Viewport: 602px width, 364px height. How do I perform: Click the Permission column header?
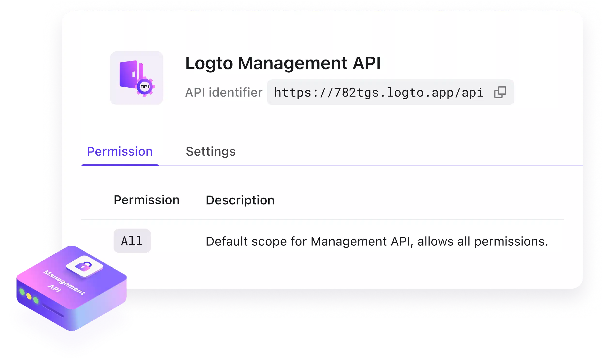[x=147, y=200]
